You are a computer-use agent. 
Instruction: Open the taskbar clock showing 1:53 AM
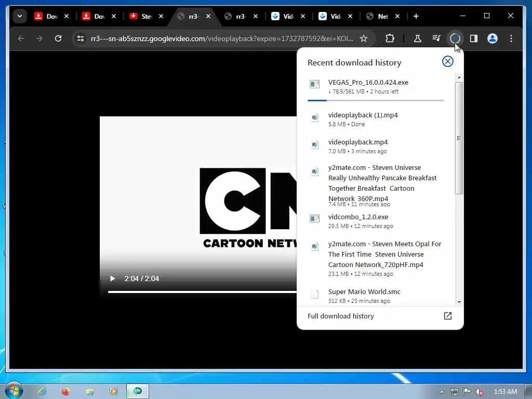click(505, 392)
